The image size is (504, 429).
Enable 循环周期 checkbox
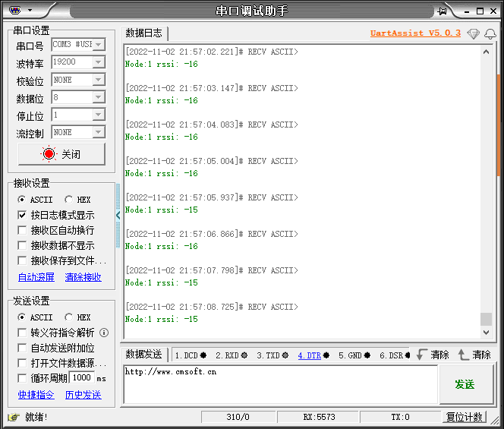coord(22,379)
